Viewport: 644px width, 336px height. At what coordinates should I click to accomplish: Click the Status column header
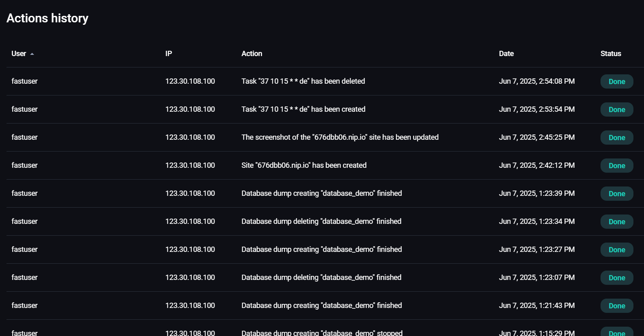pos(611,54)
